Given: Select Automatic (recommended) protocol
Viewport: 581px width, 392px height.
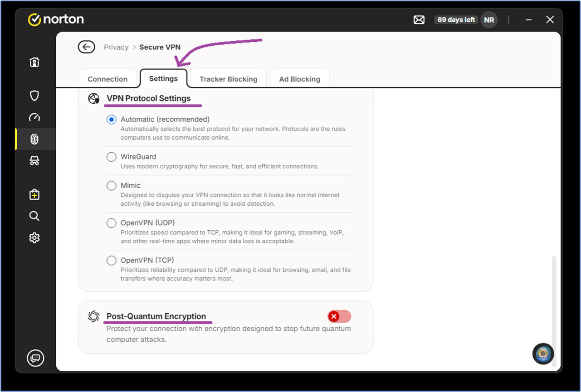Looking at the screenshot, I should click(112, 120).
